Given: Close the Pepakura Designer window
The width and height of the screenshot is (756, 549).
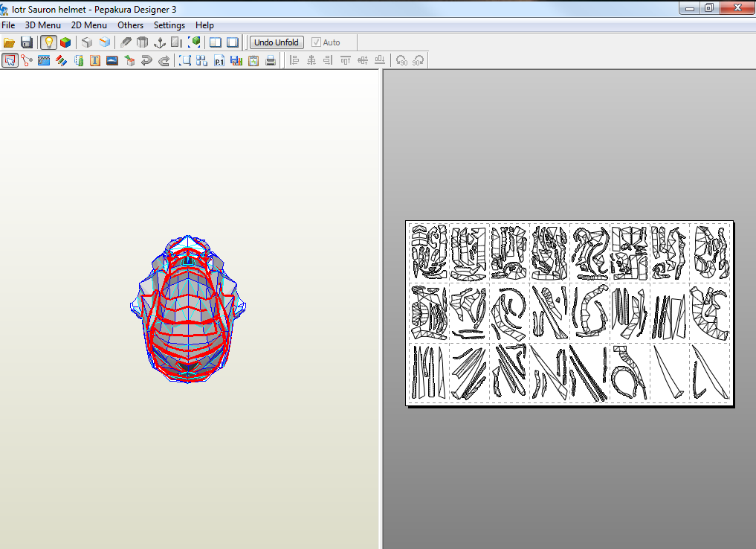Looking at the screenshot, I should pos(737,7).
